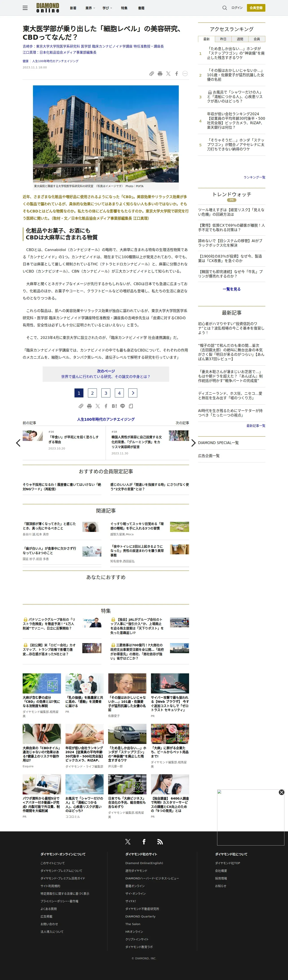
Task: Click the paperclip icon beneath the page numbers
Action: point(81,406)
